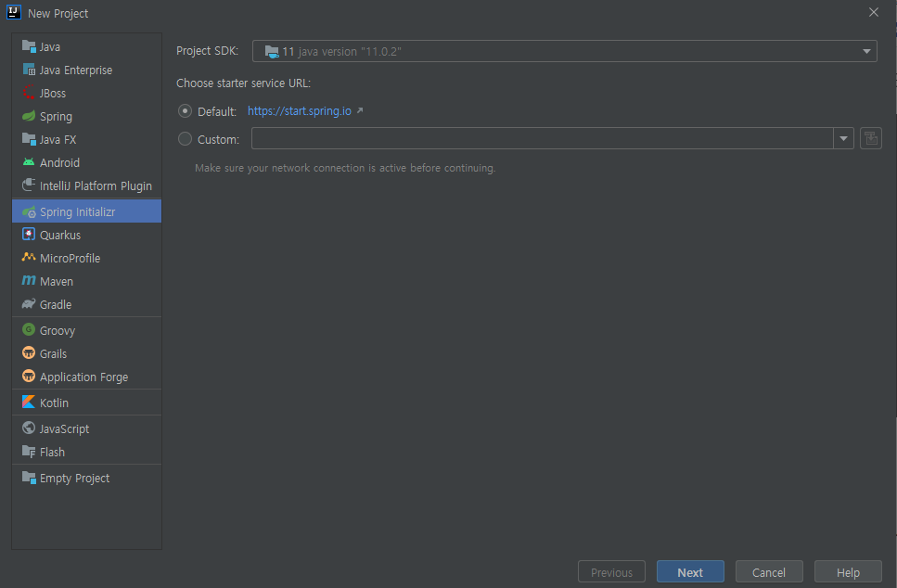897x588 pixels.
Task: Pick Empty Project from the list
Action: coord(87,479)
